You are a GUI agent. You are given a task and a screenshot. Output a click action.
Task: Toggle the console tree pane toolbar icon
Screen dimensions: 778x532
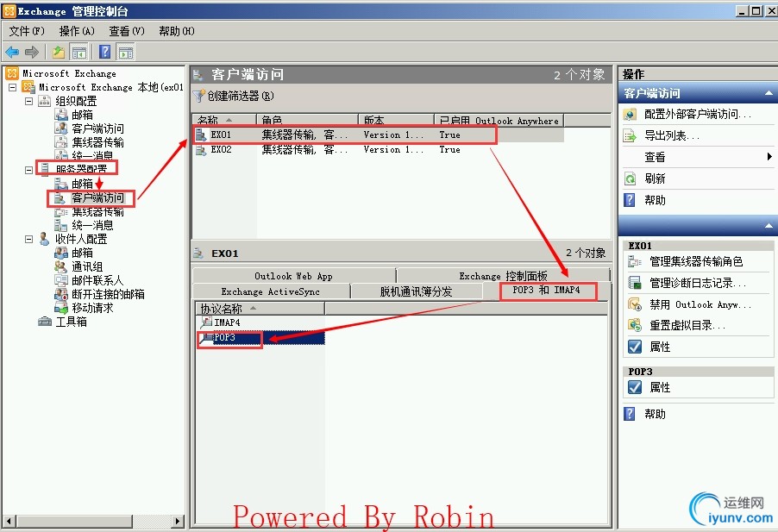[x=78, y=52]
